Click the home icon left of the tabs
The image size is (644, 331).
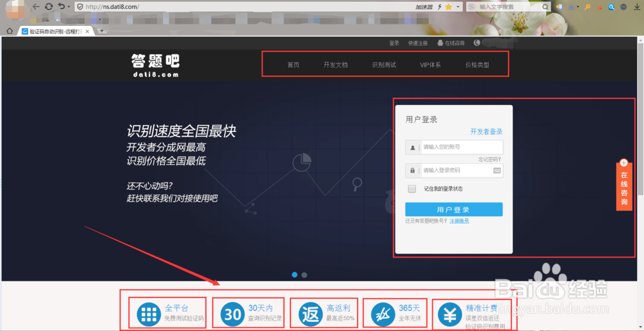[10, 31]
